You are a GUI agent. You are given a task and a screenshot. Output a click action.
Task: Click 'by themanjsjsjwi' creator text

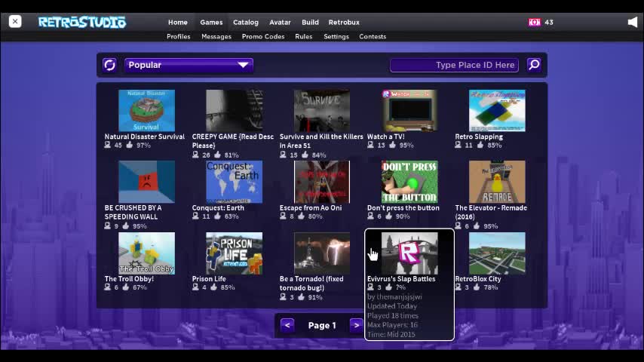click(394, 296)
